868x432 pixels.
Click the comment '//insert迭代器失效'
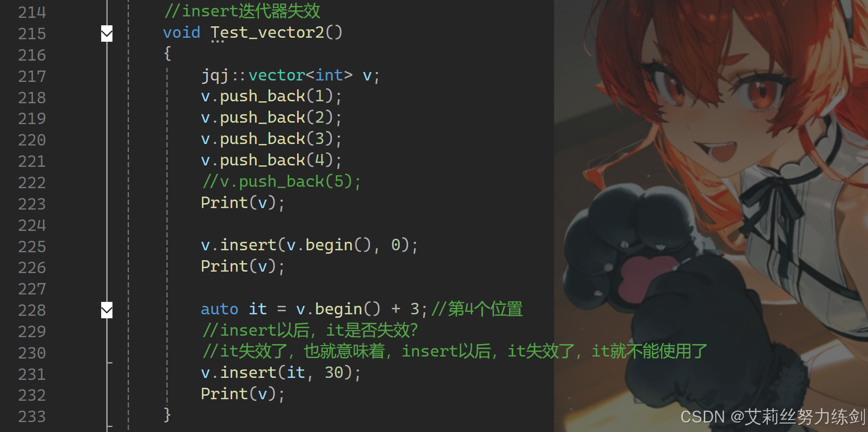tap(243, 11)
